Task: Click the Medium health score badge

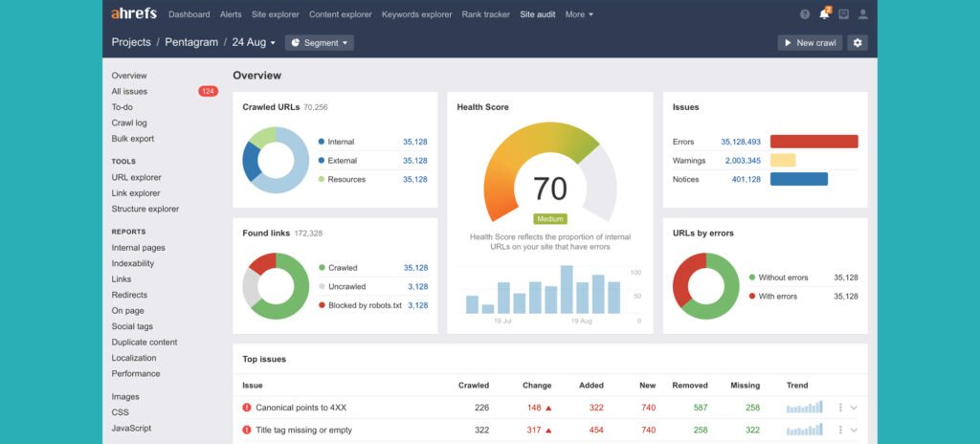Action: point(550,219)
